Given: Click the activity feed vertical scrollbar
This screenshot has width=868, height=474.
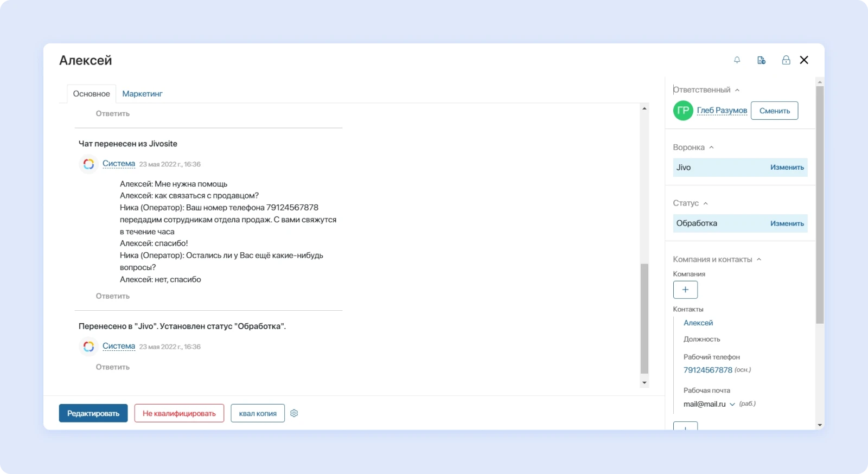Looking at the screenshot, I should (644, 318).
